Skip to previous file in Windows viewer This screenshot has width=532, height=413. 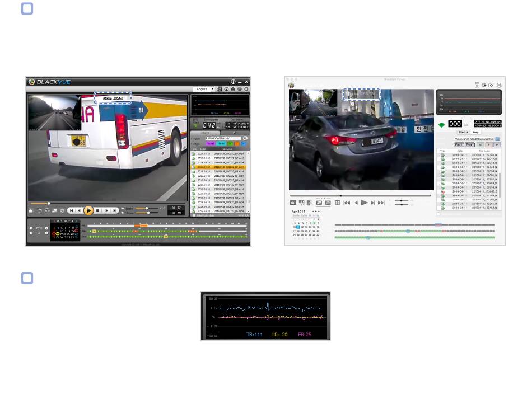pyautogui.click(x=72, y=210)
